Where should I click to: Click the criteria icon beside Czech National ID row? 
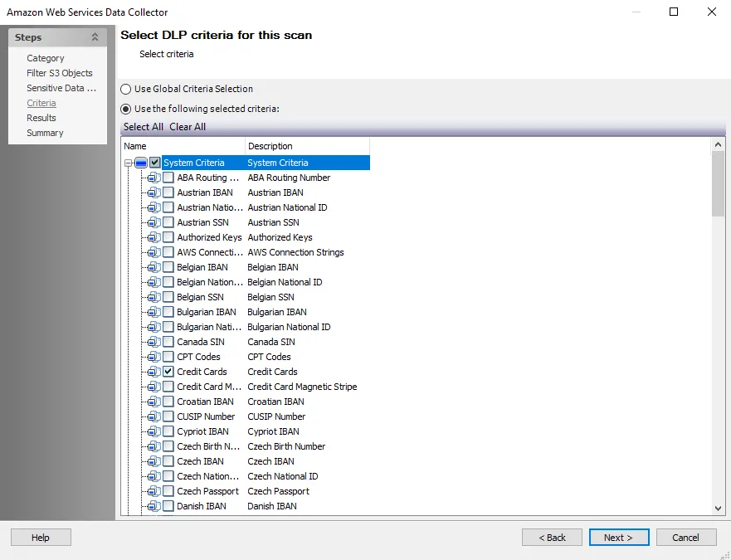[154, 476]
